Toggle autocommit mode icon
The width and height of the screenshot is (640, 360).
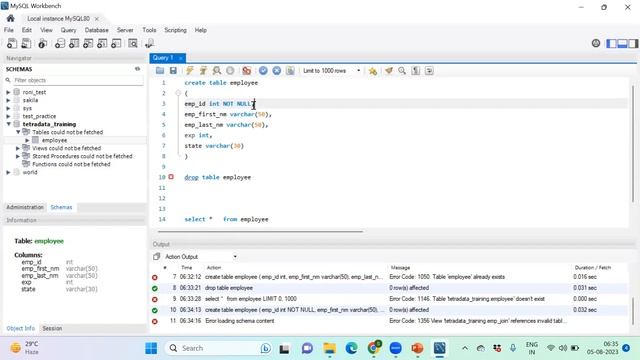click(290, 71)
